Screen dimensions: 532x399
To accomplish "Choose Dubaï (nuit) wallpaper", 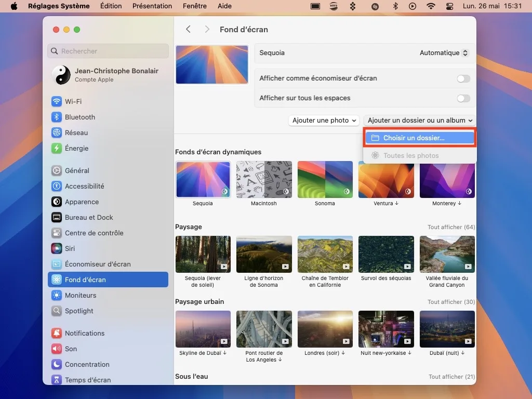I will [x=447, y=329].
